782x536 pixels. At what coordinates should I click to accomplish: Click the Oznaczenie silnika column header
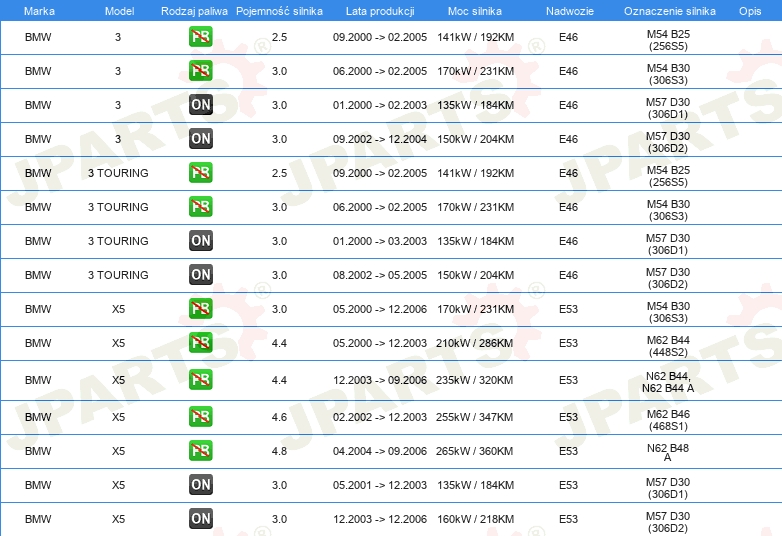pos(669,11)
